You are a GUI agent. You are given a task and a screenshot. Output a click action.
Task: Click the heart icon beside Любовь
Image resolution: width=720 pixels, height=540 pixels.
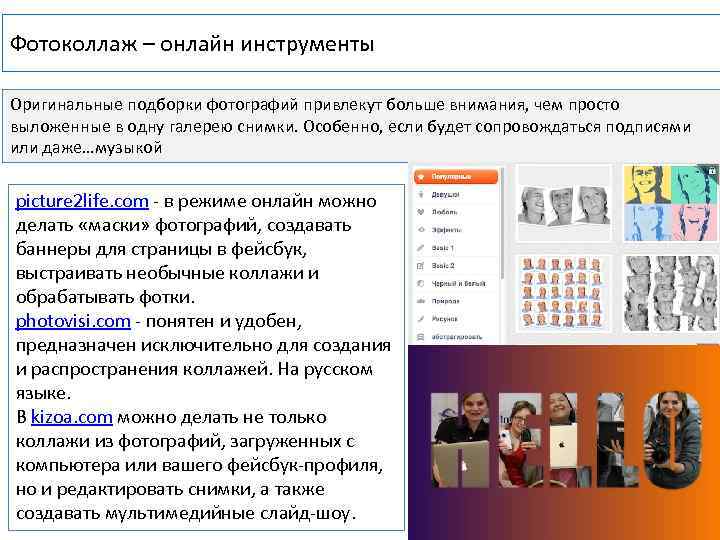(x=420, y=212)
